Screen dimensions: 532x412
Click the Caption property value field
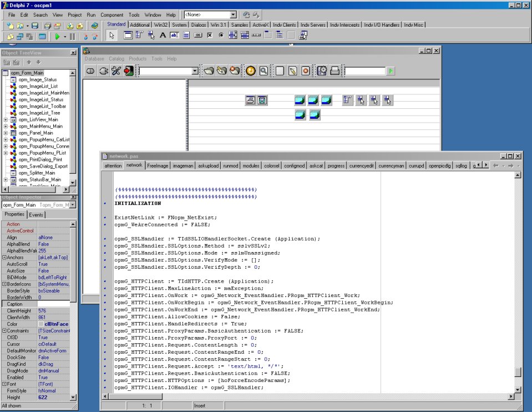click(x=53, y=304)
